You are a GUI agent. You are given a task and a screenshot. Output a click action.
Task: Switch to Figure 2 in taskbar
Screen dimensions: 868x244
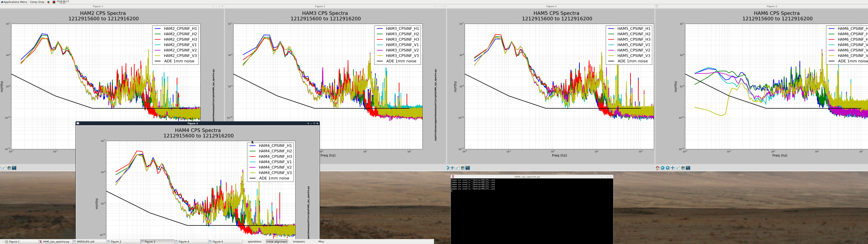tap(116, 242)
